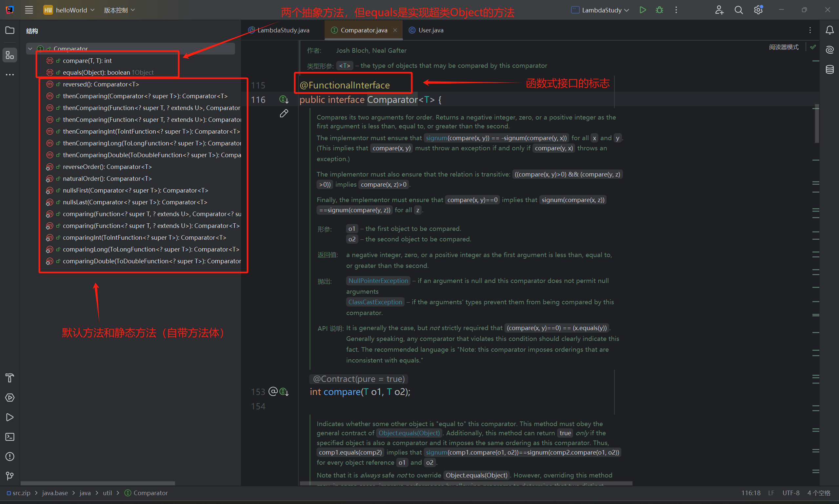
Task: Open the Database tool window icon
Action: [x=829, y=70]
